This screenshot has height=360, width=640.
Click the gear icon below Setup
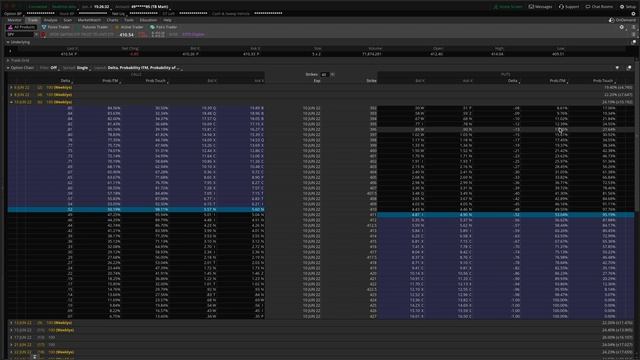[x=633, y=13]
